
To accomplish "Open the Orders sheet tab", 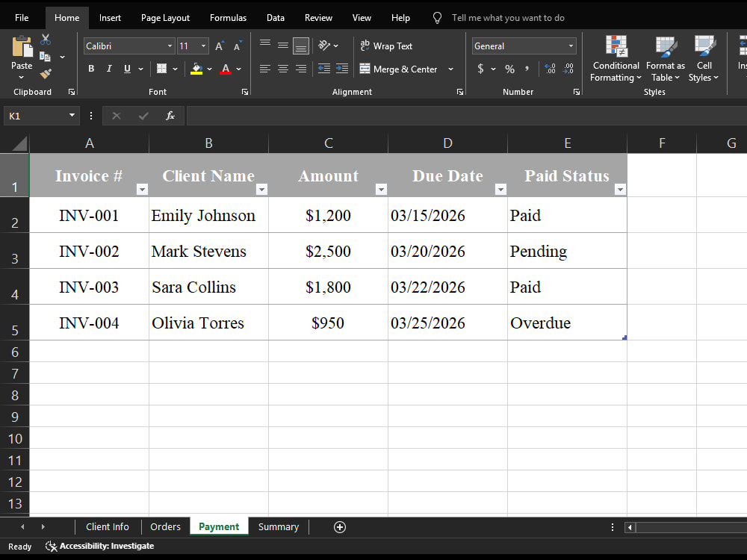I will 165,526.
